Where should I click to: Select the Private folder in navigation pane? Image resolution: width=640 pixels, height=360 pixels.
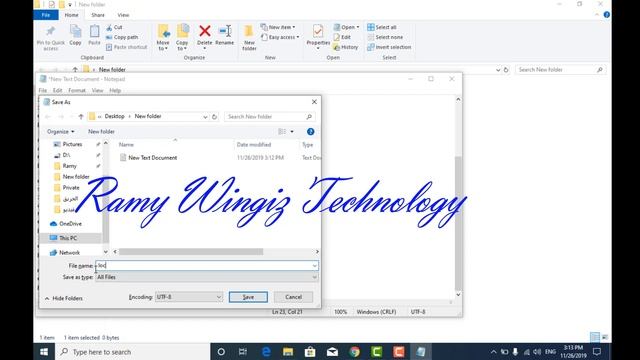[71, 188]
